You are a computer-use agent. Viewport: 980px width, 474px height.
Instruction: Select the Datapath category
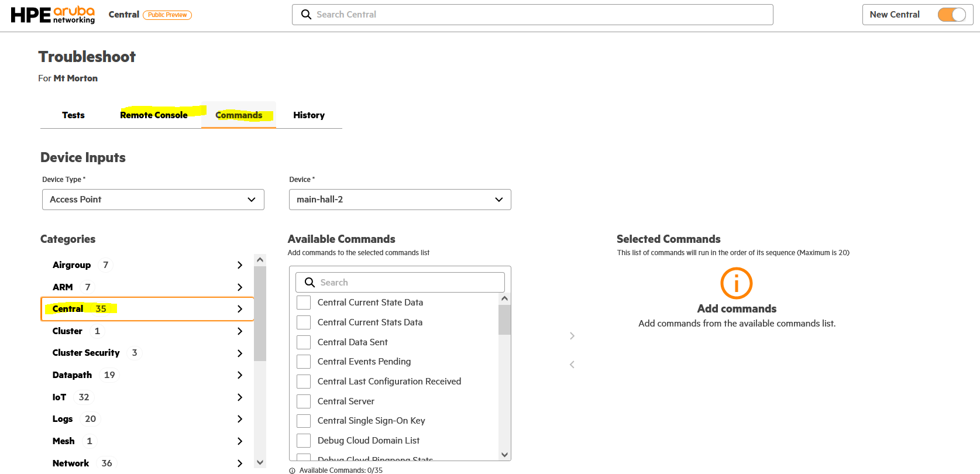(147, 375)
